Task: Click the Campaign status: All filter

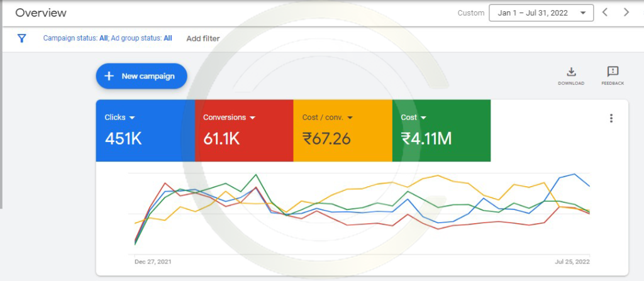Action: click(x=70, y=38)
